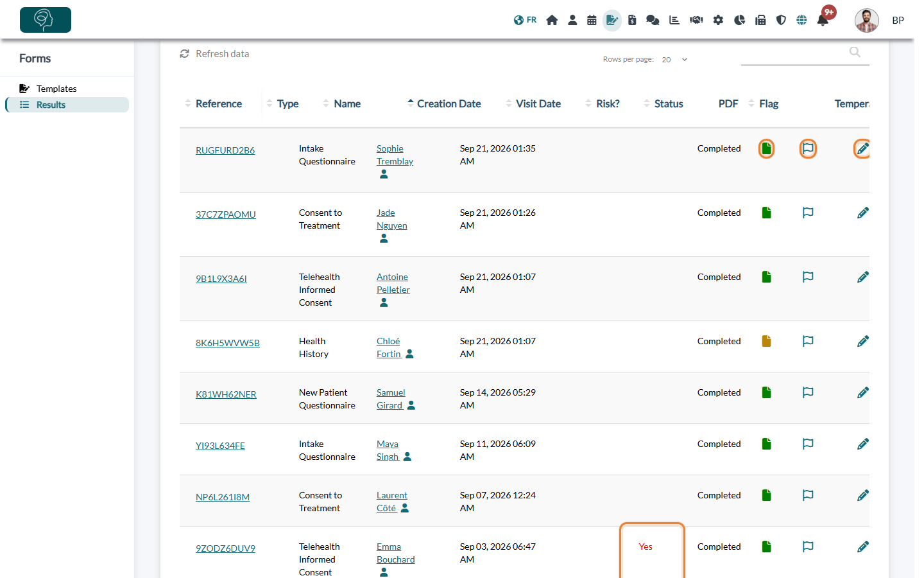Screen dimensions: 924x578
Task: Switch language using the FR selector
Action: tap(525, 20)
